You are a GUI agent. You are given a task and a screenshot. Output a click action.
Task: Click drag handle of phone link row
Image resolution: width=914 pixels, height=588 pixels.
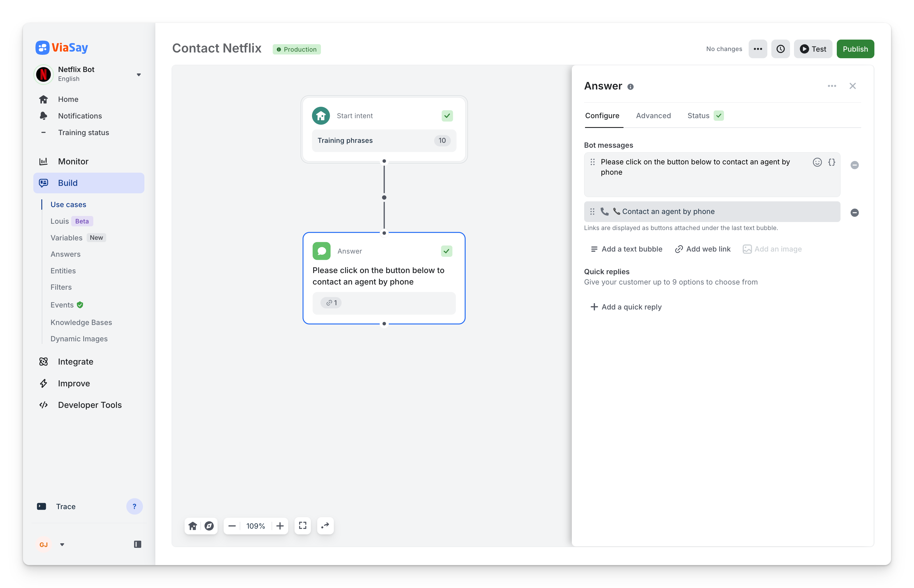(x=592, y=211)
